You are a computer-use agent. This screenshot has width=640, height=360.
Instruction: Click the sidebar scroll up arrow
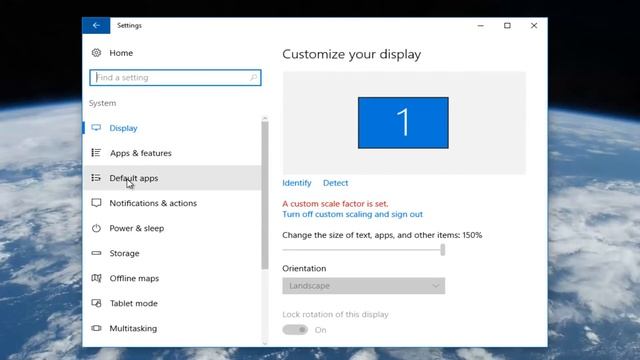pos(265,118)
